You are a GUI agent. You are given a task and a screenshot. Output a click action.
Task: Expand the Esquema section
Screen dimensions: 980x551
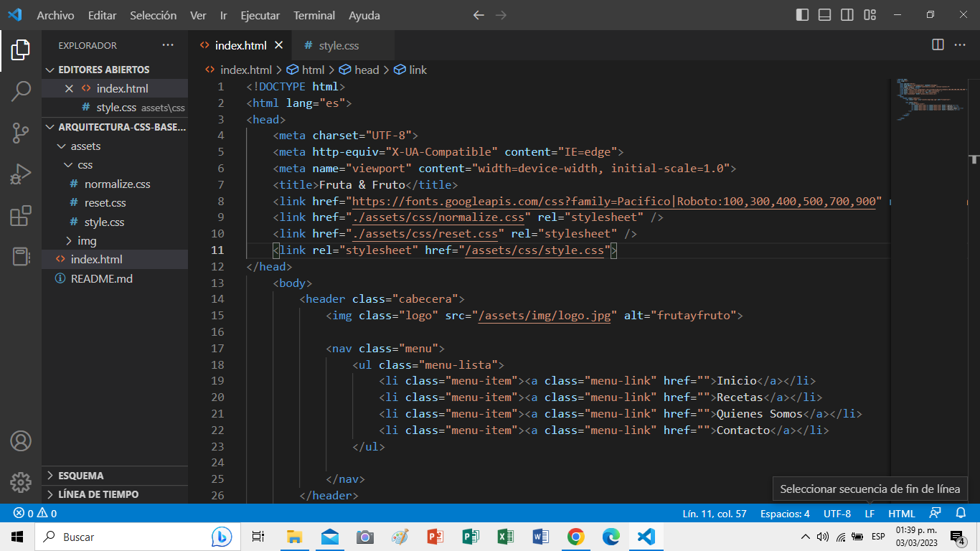pos(115,476)
